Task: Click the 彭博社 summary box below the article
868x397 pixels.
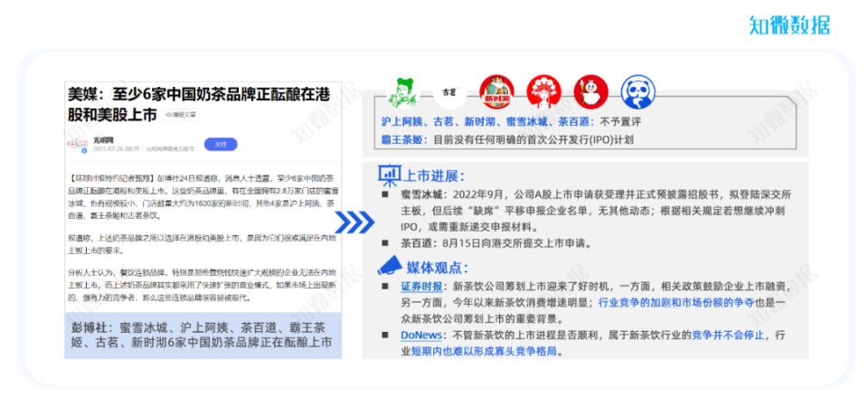Action: (x=203, y=337)
